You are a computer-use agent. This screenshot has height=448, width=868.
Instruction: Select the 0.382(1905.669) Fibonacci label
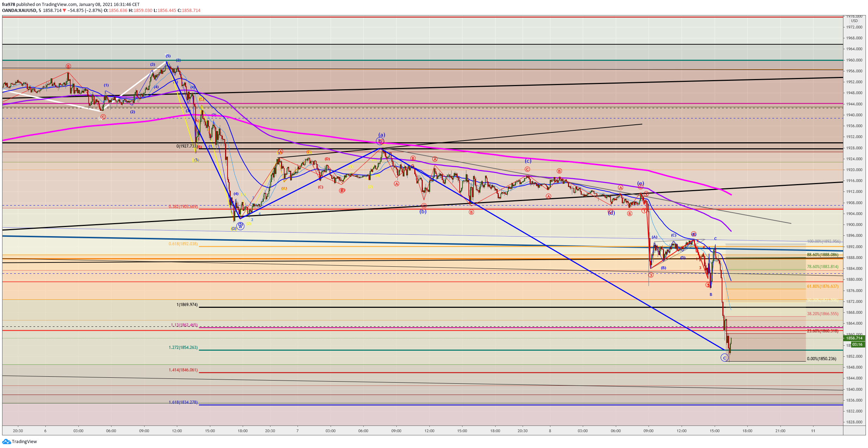pos(183,207)
